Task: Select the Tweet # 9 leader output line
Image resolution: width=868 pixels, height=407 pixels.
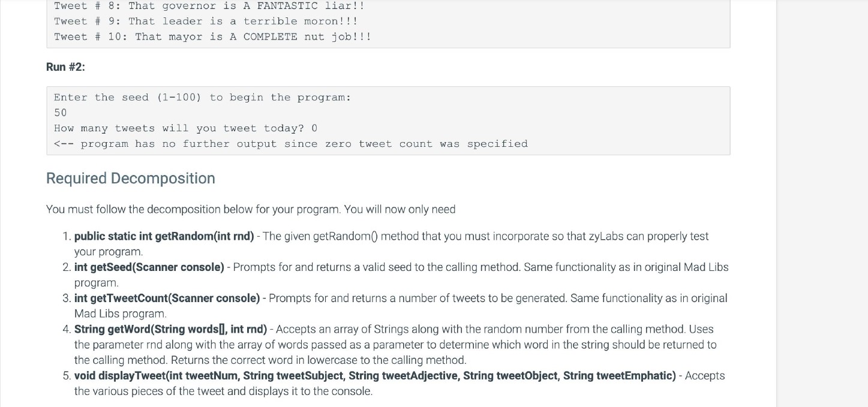Action: (x=206, y=21)
